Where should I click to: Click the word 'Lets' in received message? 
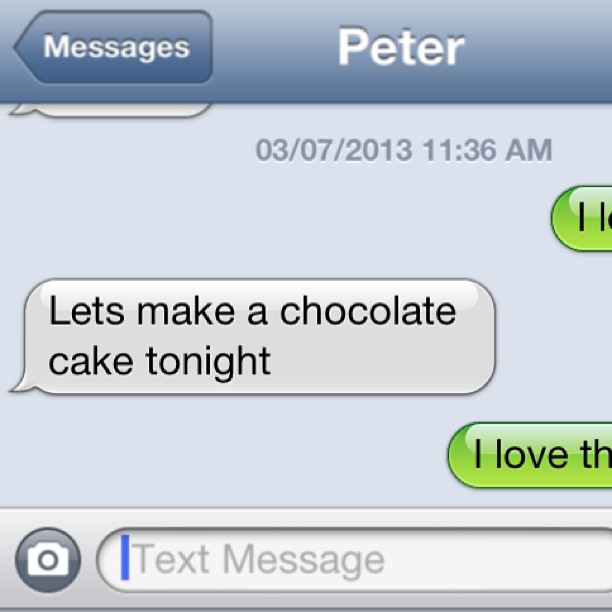(87, 311)
